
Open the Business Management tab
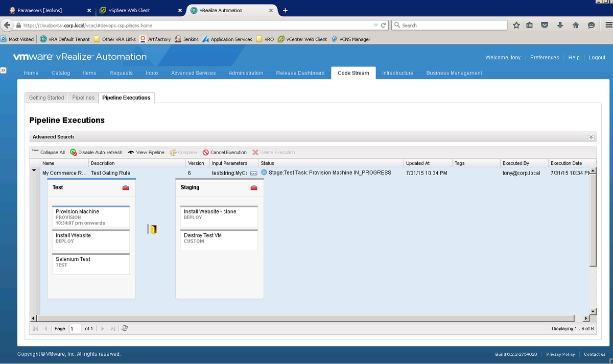[454, 73]
